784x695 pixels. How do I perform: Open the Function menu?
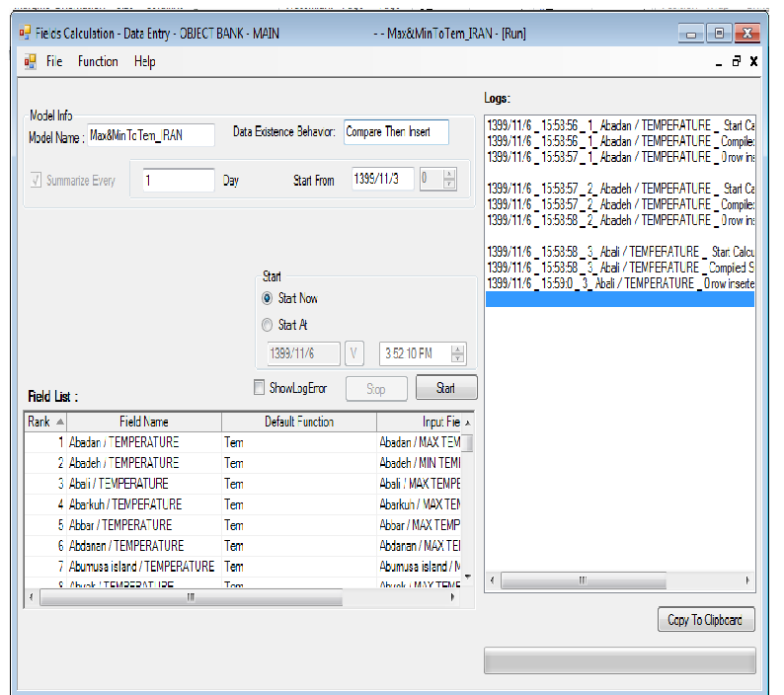[x=98, y=61]
